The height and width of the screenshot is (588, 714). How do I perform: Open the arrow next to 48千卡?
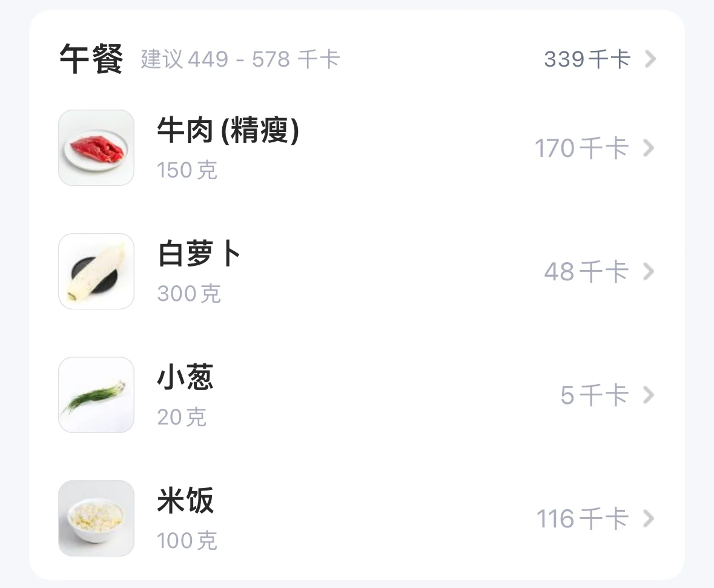pyautogui.click(x=649, y=271)
